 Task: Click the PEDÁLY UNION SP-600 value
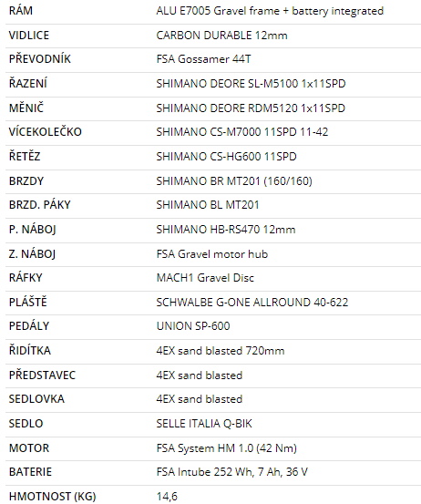(193, 326)
